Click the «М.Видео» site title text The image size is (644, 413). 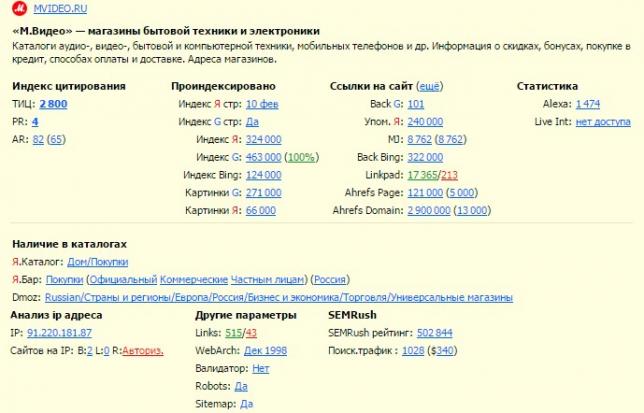166,31
